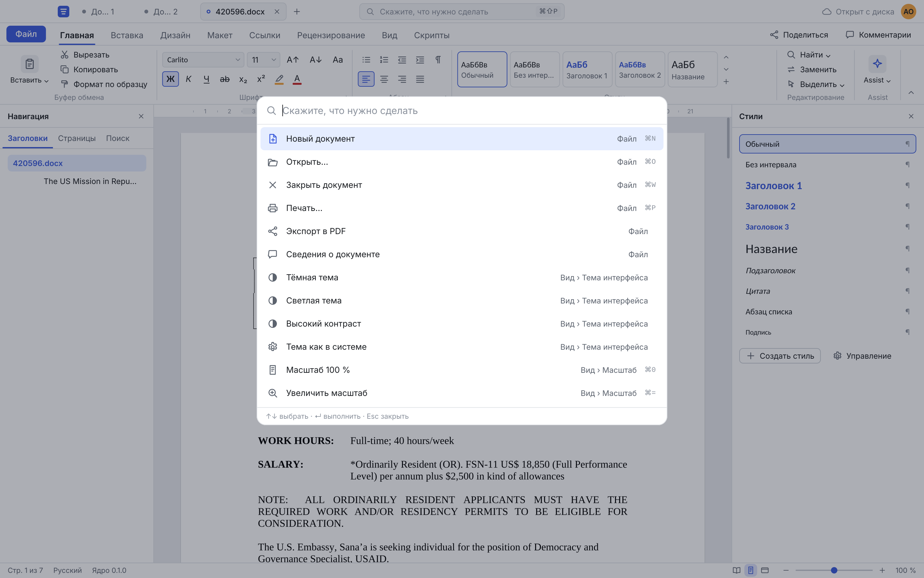This screenshot has height=578, width=924.
Task: Select Тёмная тема command
Action: click(462, 277)
